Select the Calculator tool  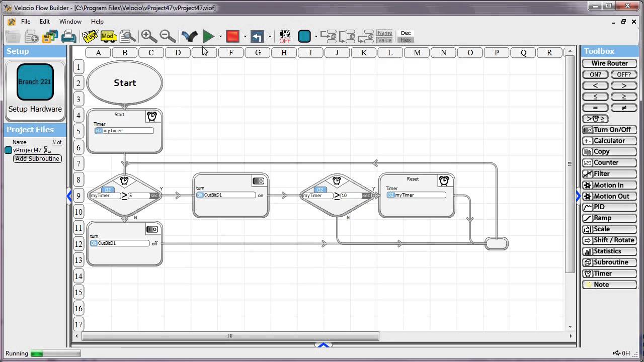pos(609,141)
